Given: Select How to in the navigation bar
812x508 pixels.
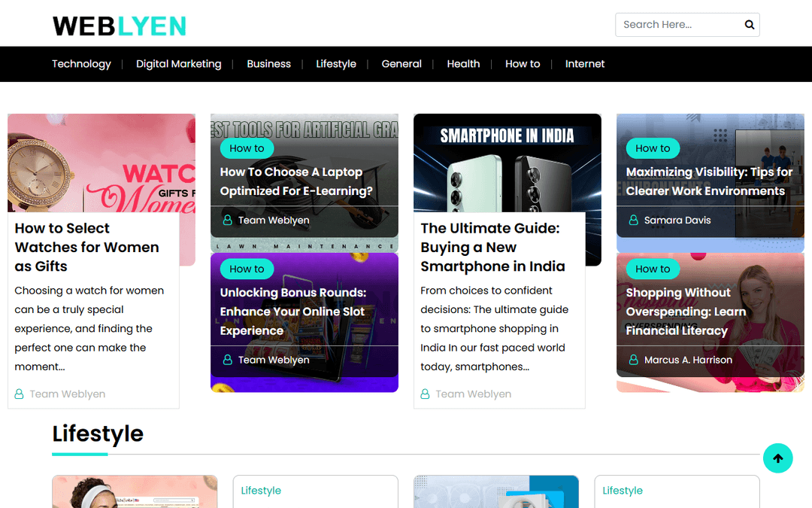Looking at the screenshot, I should click(523, 64).
